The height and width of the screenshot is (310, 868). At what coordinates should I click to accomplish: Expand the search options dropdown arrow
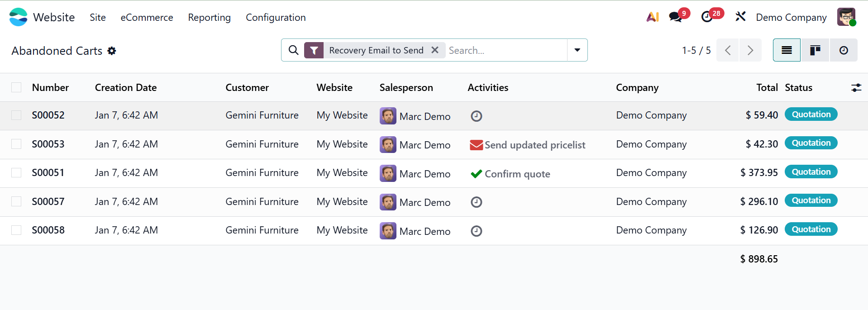coord(577,50)
